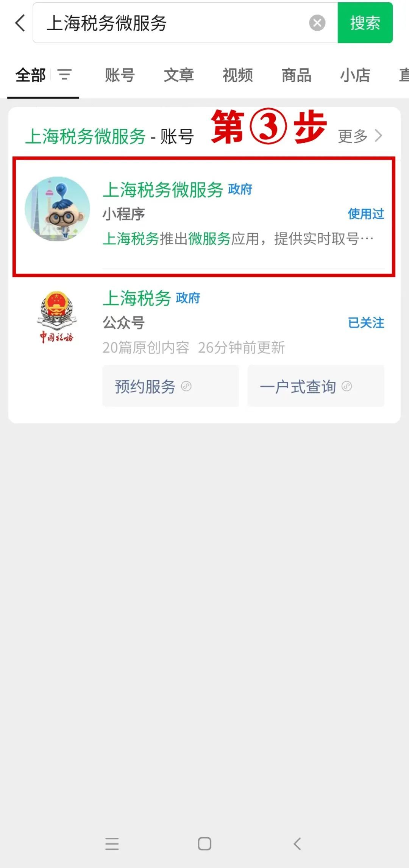Image resolution: width=409 pixels, height=868 pixels.
Task: Tap the 使用过 label
Action: coord(366,214)
